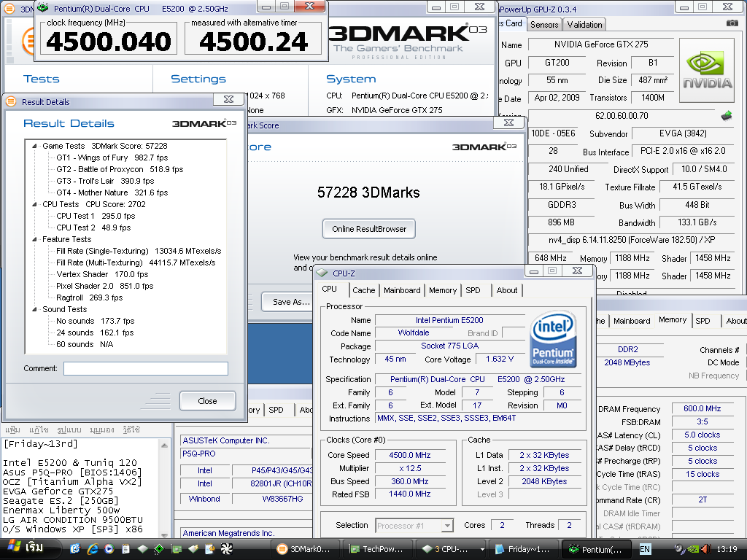Click the Close button in Result Details
Image resolution: width=747 pixels, height=560 pixels.
[x=207, y=401]
